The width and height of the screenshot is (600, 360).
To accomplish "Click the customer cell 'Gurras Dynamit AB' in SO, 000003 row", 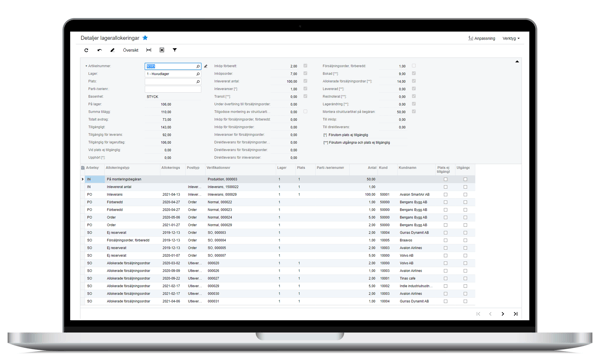I will [414, 233].
